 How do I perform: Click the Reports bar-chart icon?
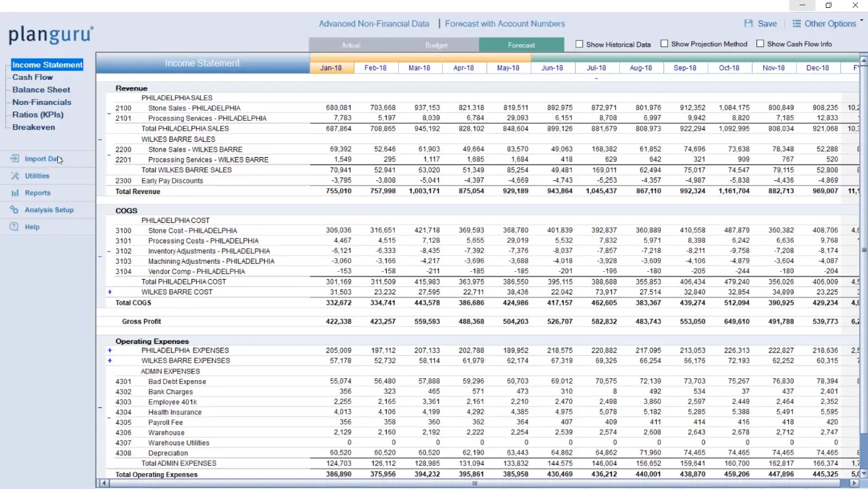click(x=15, y=193)
